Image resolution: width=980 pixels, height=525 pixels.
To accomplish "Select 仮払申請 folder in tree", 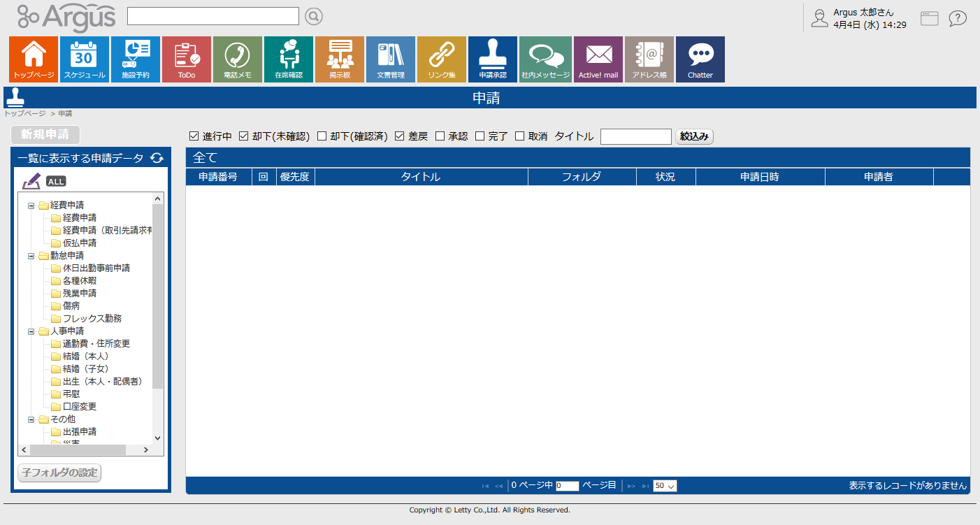I will [x=80, y=243].
